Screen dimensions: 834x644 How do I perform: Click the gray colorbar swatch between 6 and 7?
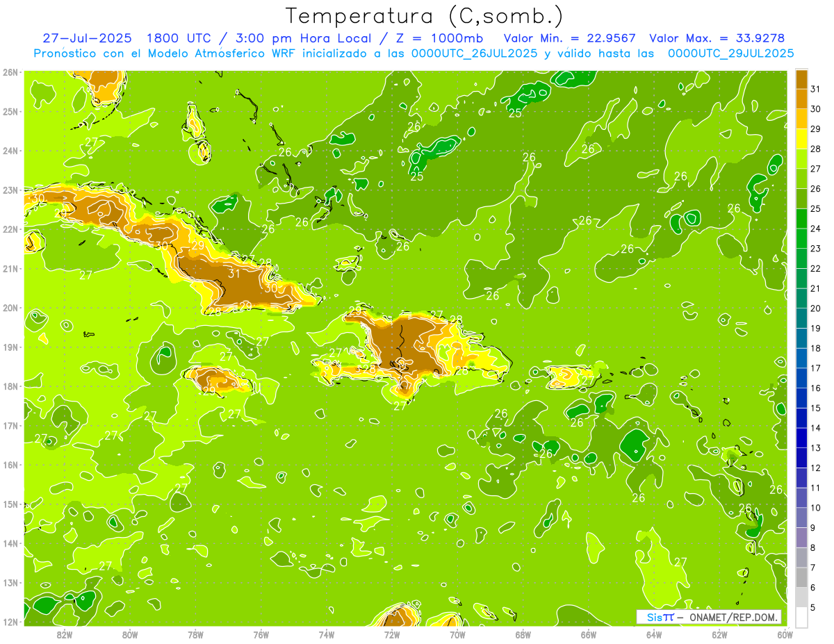(x=802, y=577)
